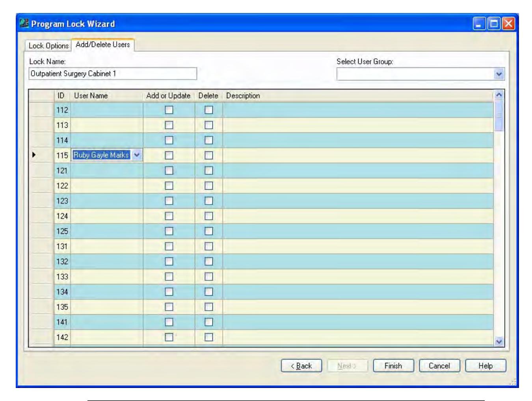Click the Program Lock Wizard title bar icon
The image size is (532, 401).
[x=24, y=24]
